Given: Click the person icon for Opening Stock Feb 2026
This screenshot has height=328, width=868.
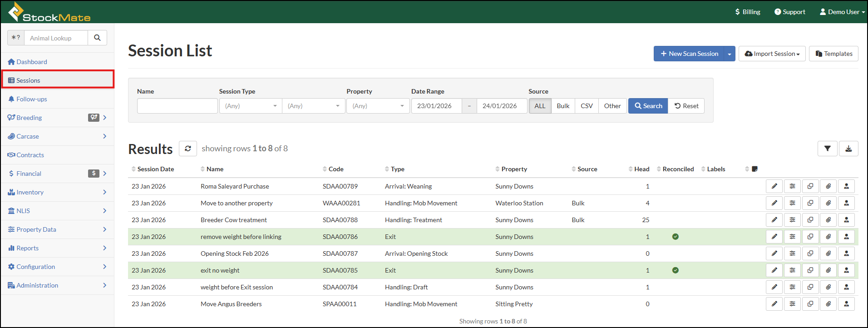Looking at the screenshot, I should click(x=847, y=253).
